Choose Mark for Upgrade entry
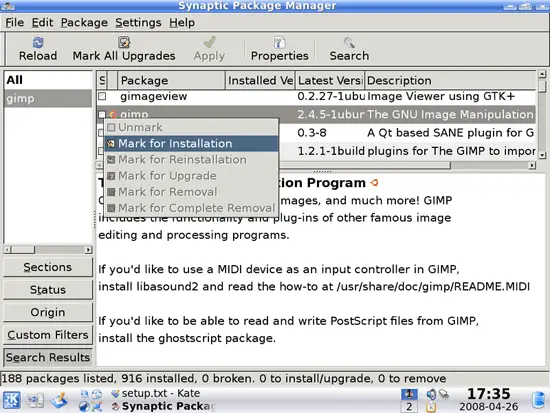550x413 pixels. tap(192, 176)
